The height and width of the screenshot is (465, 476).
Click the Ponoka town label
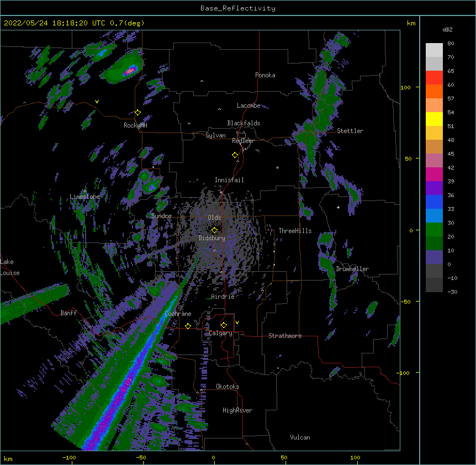pos(265,75)
